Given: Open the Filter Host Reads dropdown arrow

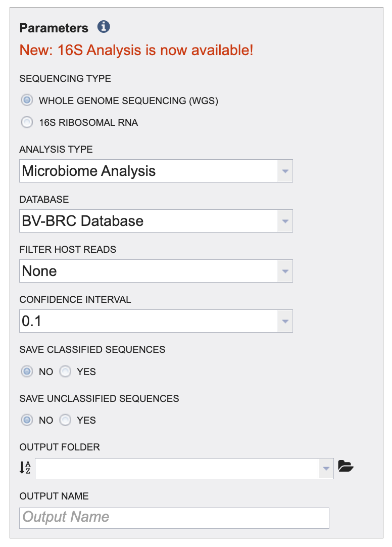Looking at the screenshot, I should click(285, 270).
